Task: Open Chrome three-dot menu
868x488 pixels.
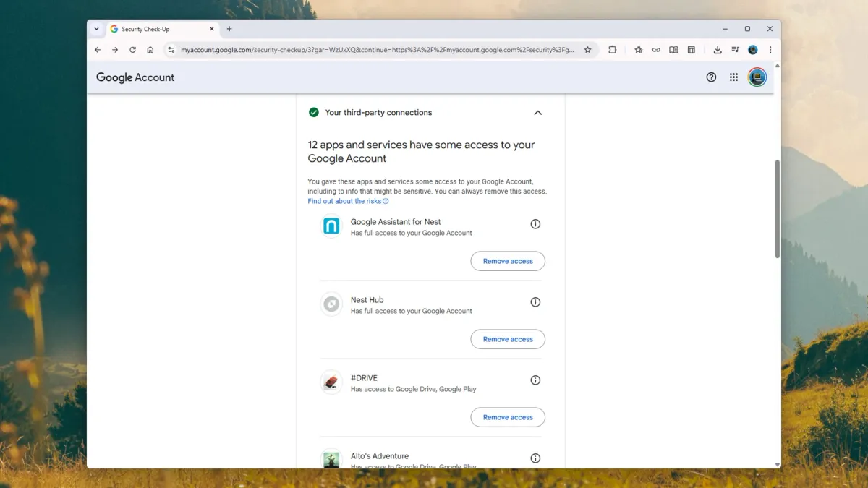Action: coord(770,50)
